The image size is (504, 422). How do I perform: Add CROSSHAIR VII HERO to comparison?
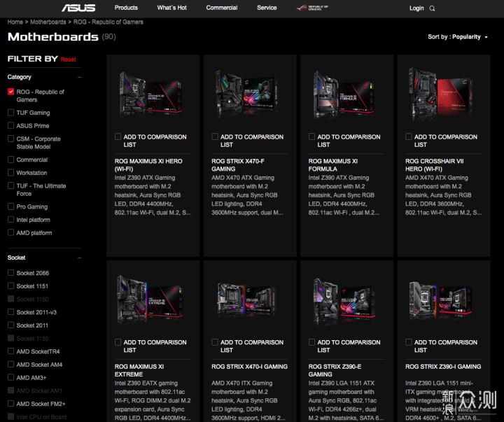409,136
